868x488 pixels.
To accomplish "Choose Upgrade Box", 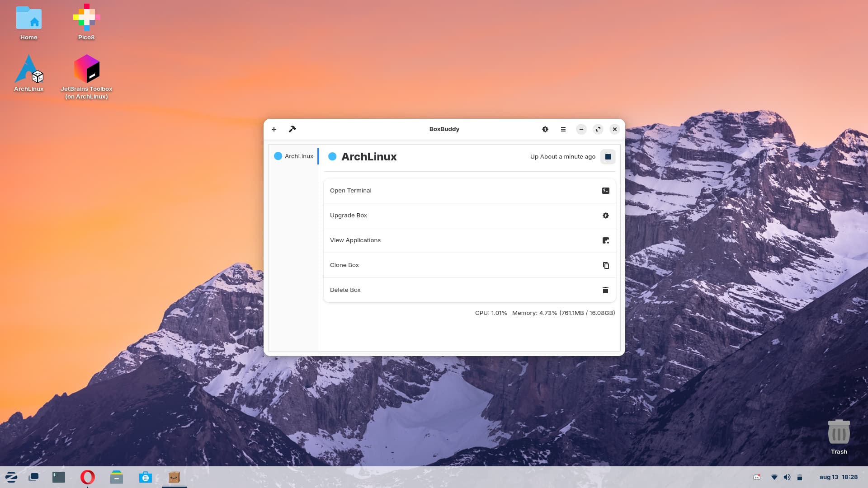I will [469, 216].
